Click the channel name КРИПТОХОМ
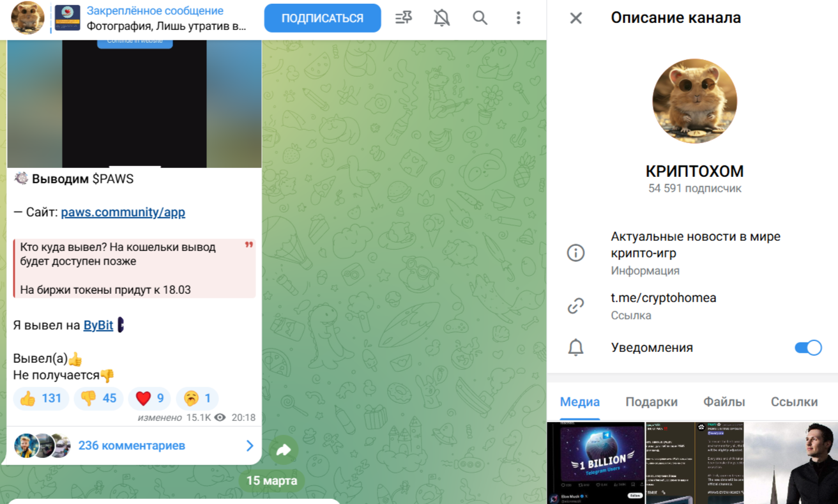838x504 pixels. click(x=694, y=171)
